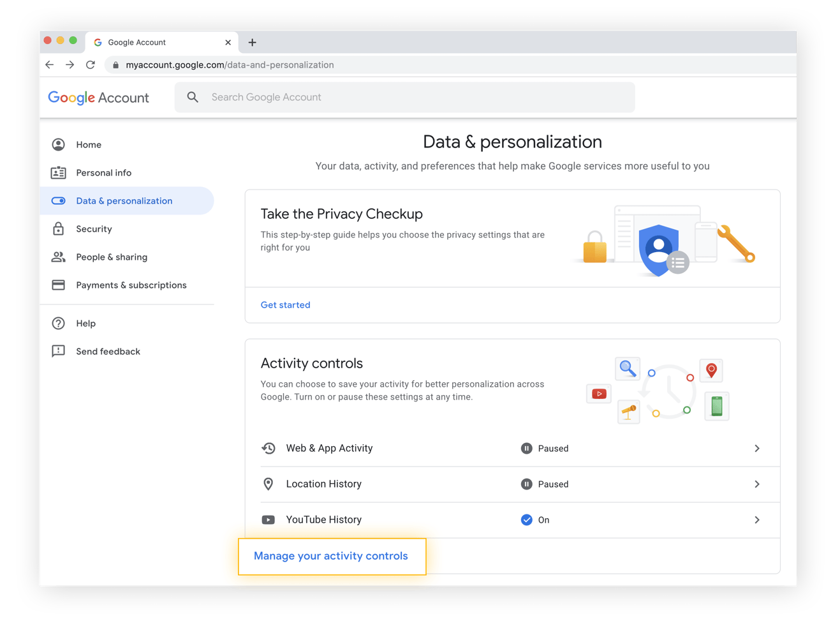Click the Home person icon in sidebar
This screenshot has height=621, width=840.
(58, 144)
